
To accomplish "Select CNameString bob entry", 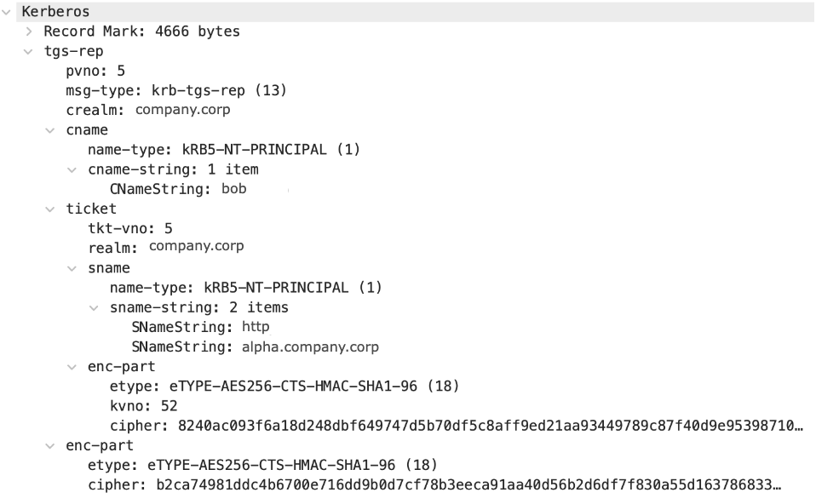I will pyautogui.click(x=177, y=189).
